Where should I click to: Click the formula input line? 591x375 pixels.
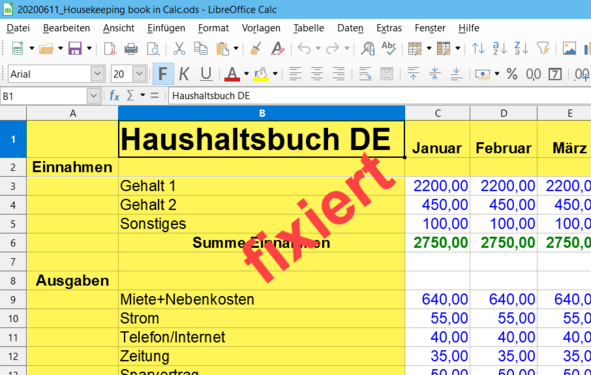[380, 96]
